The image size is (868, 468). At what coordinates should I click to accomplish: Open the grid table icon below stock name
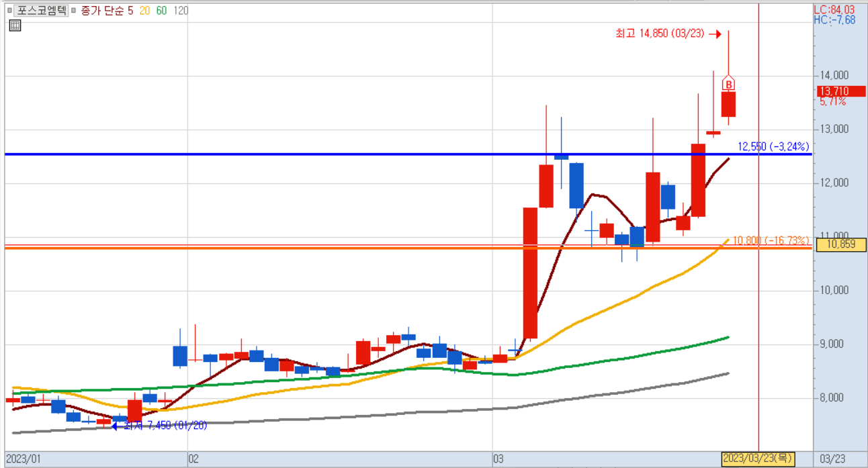pos(15,26)
